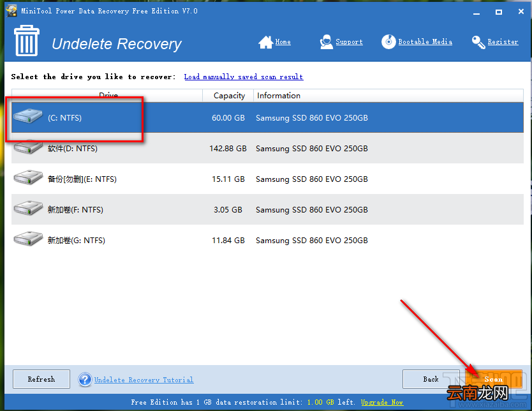
Task: Click Samsung SSD info in the G: row
Action: (312, 241)
